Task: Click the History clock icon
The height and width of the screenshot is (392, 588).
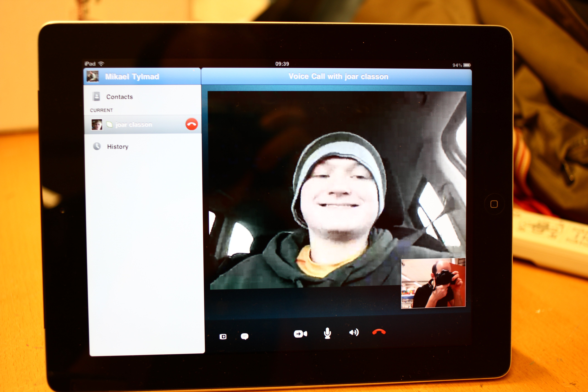Action: [97, 146]
